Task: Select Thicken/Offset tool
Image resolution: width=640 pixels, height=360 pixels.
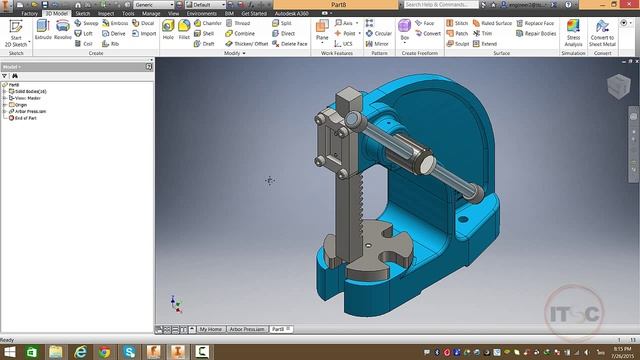Action: pos(247,44)
